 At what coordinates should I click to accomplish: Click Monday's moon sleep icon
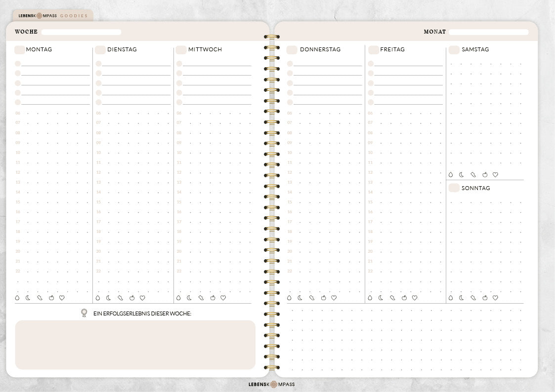28,298
